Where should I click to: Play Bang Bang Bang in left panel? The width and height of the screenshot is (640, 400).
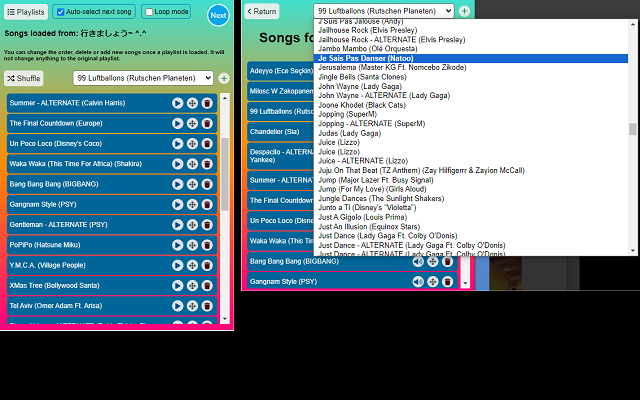pos(178,184)
